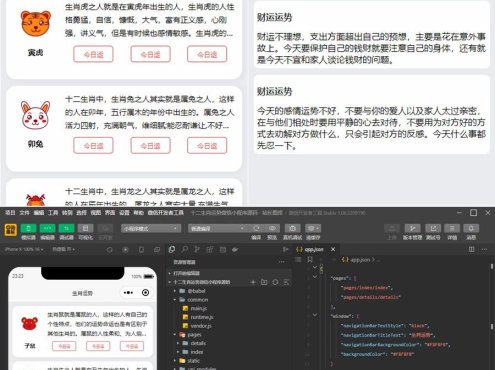This screenshot has height=370, width=495.
Task: Toggle the 模拟器 simulator panel button
Action: tap(29, 228)
